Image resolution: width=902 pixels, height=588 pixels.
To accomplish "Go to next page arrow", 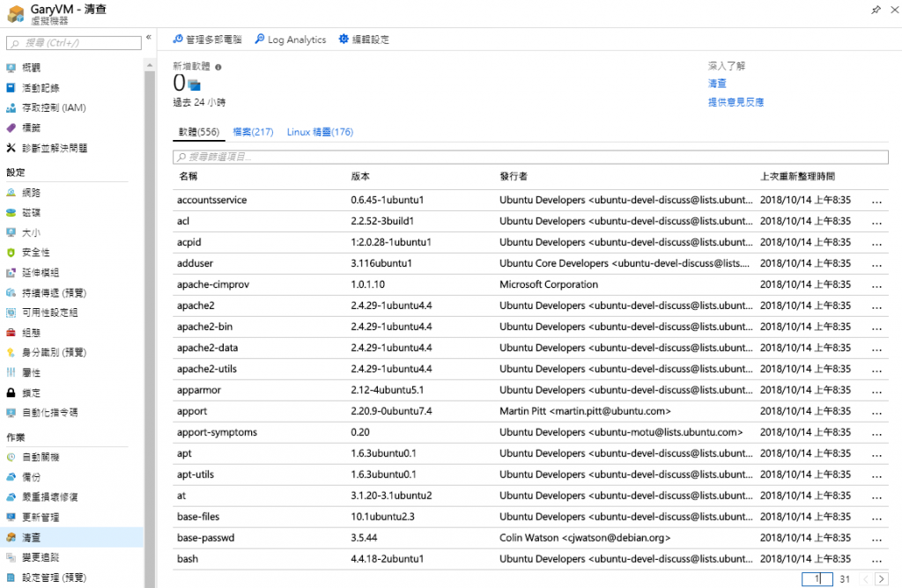I will click(x=881, y=579).
